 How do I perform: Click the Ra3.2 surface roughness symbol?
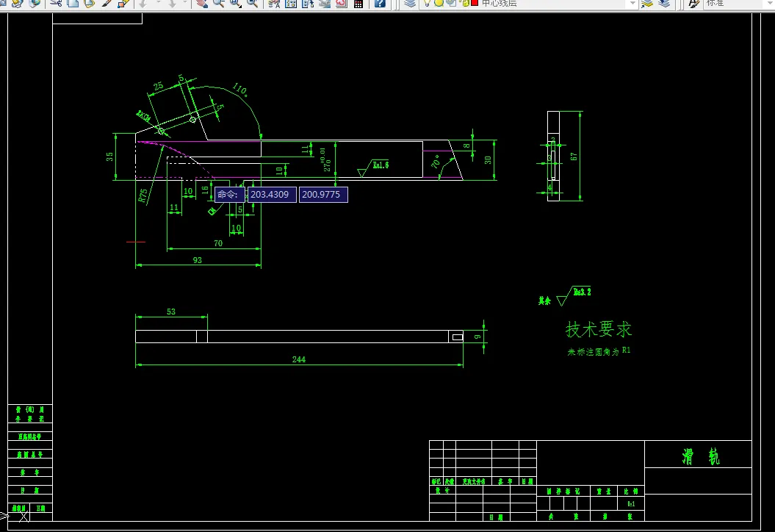tap(574, 296)
